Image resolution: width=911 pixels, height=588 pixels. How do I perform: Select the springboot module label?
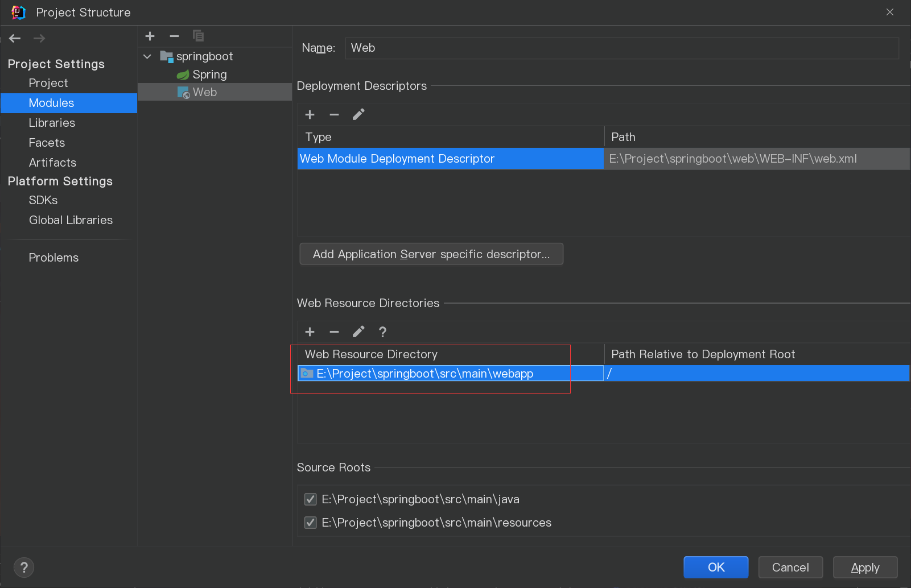click(205, 56)
